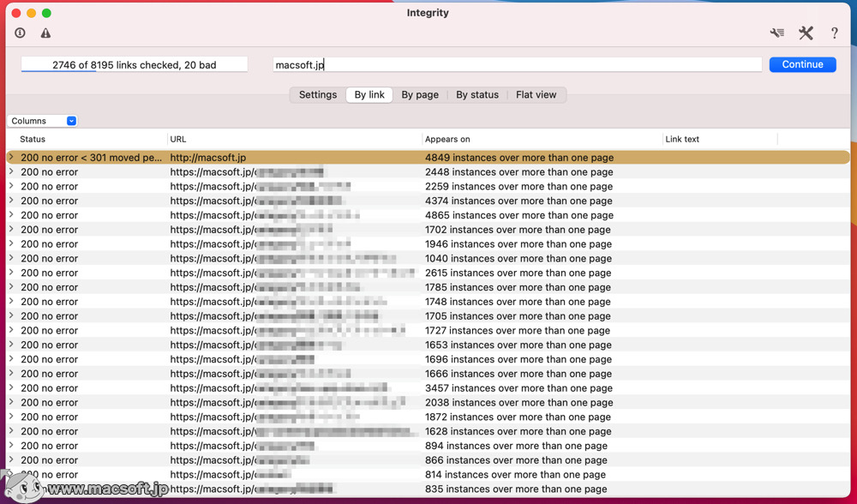The height and width of the screenshot is (504, 857).
Task: Expand the row with 2448 instances
Action: click(x=11, y=171)
